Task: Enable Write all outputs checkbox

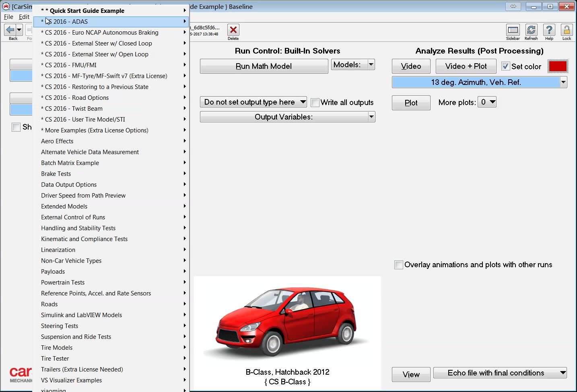Action: click(x=315, y=103)
